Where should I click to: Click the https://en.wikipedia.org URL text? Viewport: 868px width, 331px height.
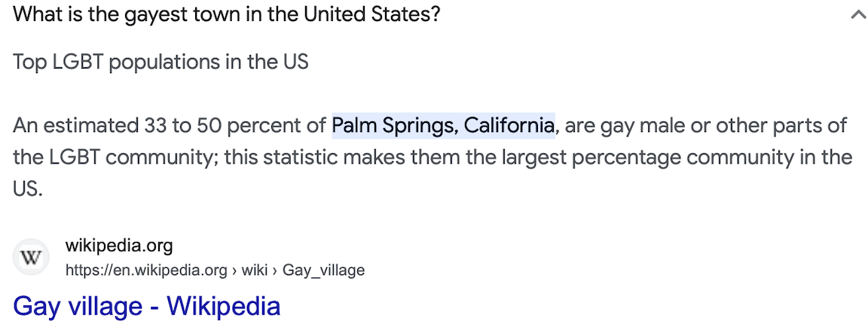(146, 269)
